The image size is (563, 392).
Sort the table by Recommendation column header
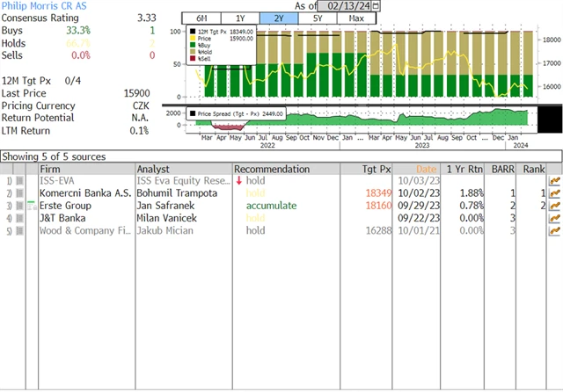(x=272, y=169)
